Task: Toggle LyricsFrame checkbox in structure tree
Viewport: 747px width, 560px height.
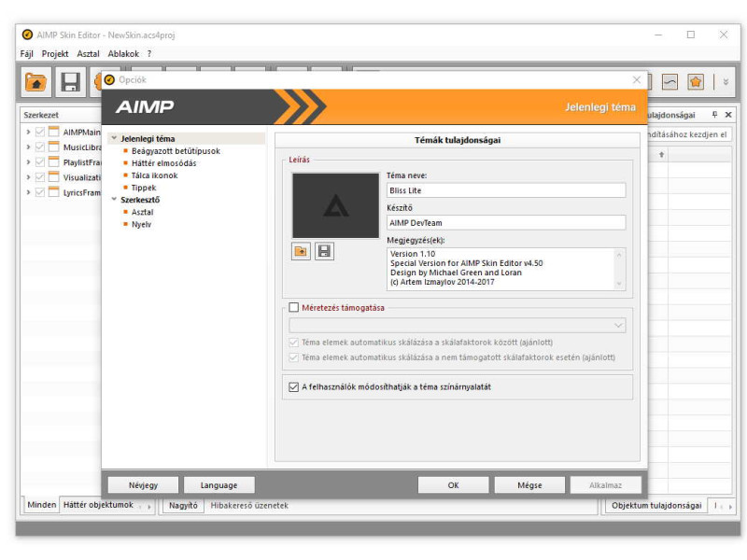Action: coord(40,192)
